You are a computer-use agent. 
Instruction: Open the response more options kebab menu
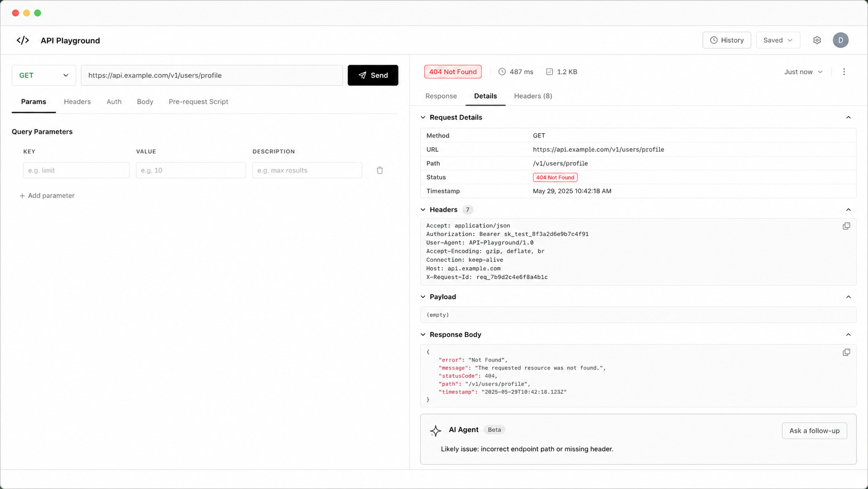tap(844, 72)
